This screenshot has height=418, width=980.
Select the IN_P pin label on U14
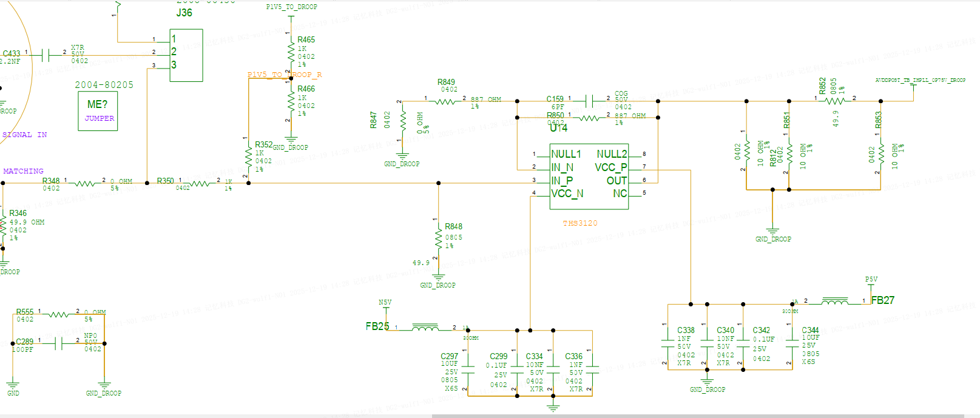click(562, 180)
